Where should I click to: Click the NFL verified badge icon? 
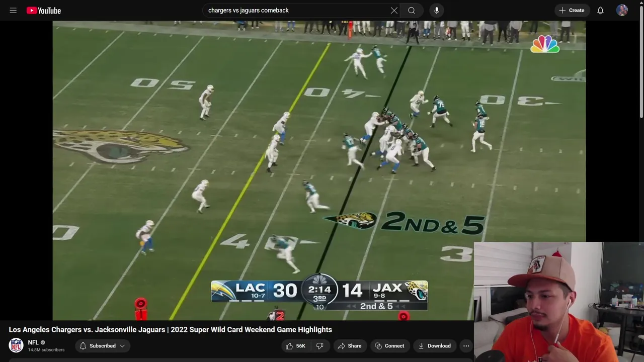pos(43,342)
